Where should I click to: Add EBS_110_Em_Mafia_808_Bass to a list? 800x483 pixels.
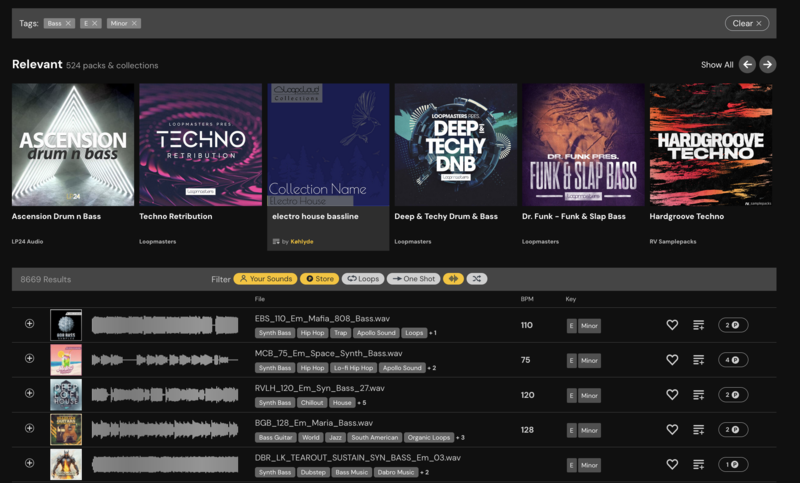coord(698,325)
